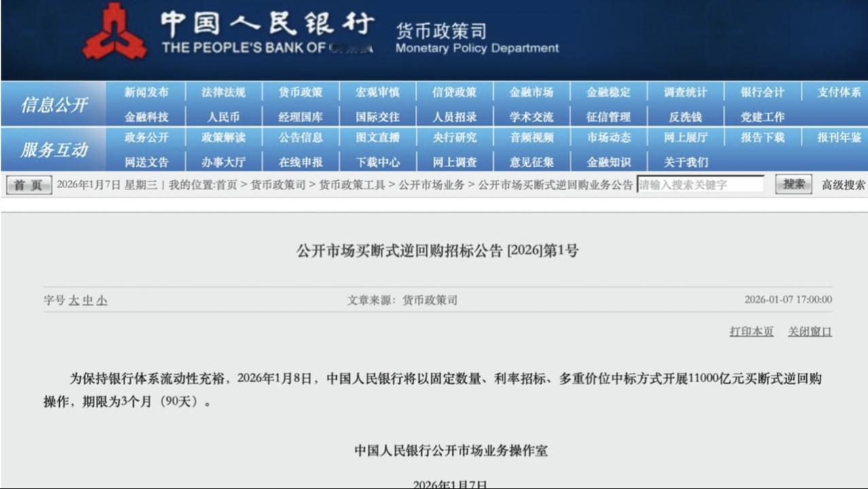Image resolution: width=868 pixels, height=489 pixels.
Task: Open the 高级搜索 advanced search
Action: (x=842, y=184)
